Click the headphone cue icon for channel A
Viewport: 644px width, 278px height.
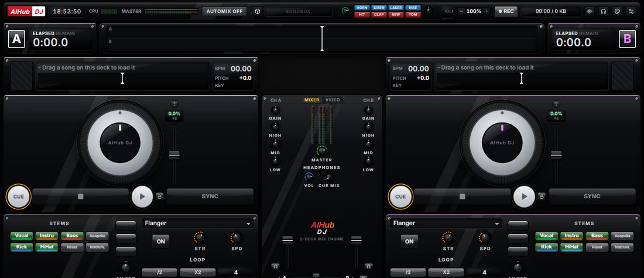pyautogui.click(x=275, y=266)
